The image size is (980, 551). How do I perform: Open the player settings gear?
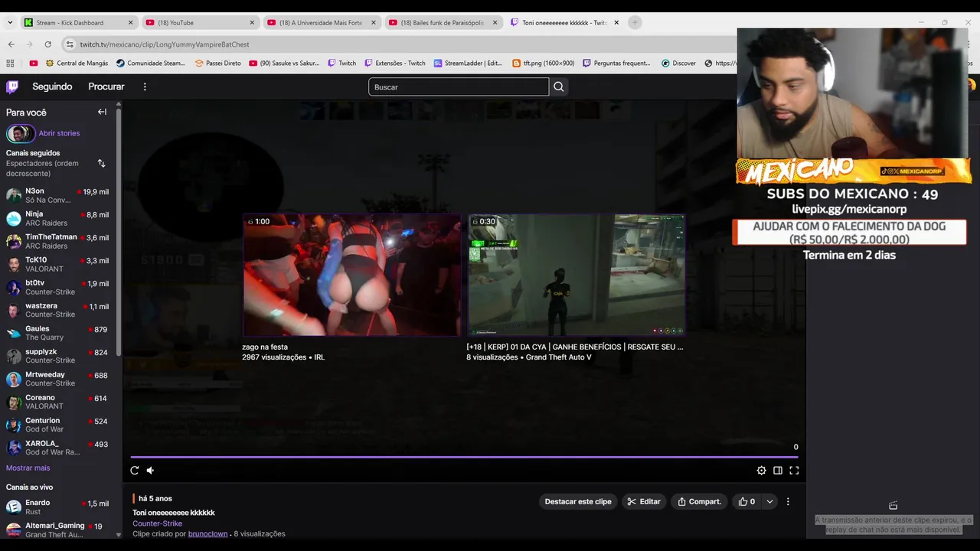(x=761, y=471)
